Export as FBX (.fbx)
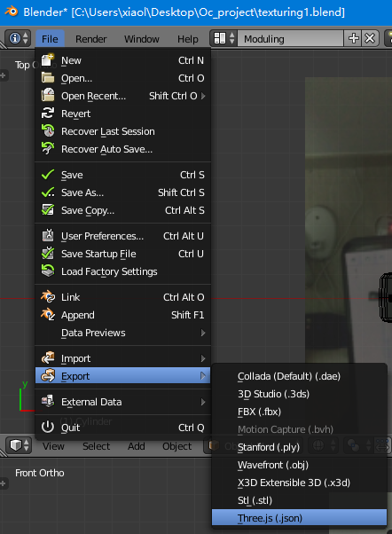 (300, 412)
